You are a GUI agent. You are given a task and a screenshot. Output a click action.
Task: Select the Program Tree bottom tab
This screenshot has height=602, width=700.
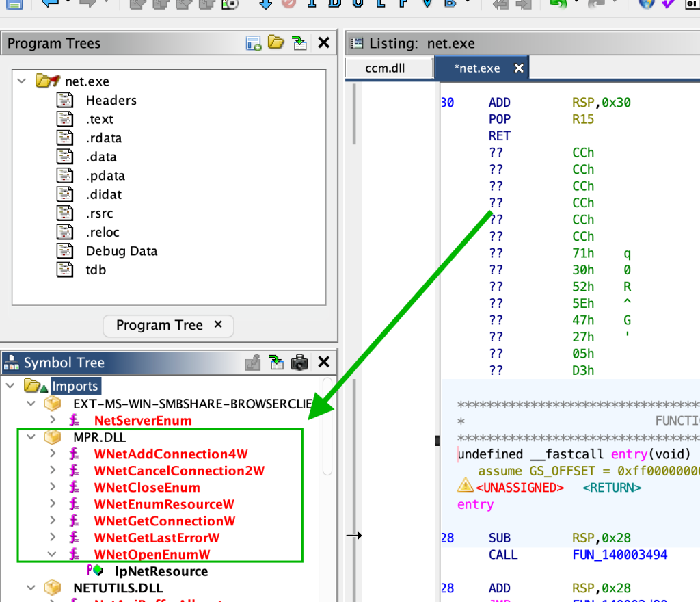[x=159, y=325]
